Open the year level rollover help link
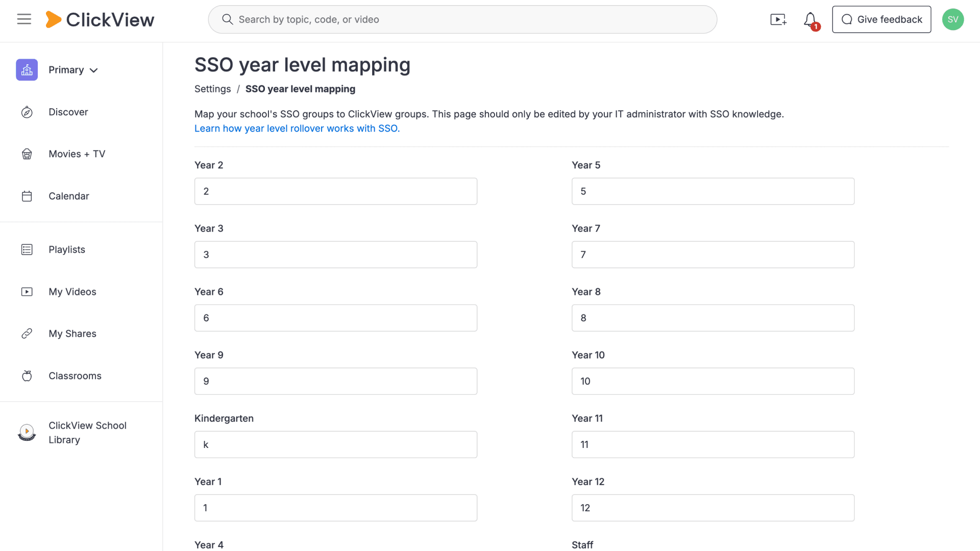The image size is (980, 551). [x=297, y=129]
